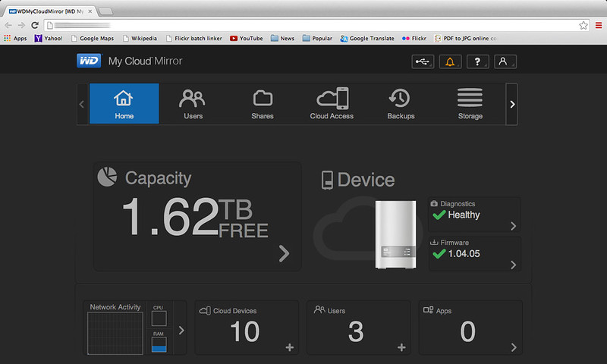This screenshot has height=364, width=607.
Task: Expand Capacity details with the chevron
Action: click(x=285, y=253)
